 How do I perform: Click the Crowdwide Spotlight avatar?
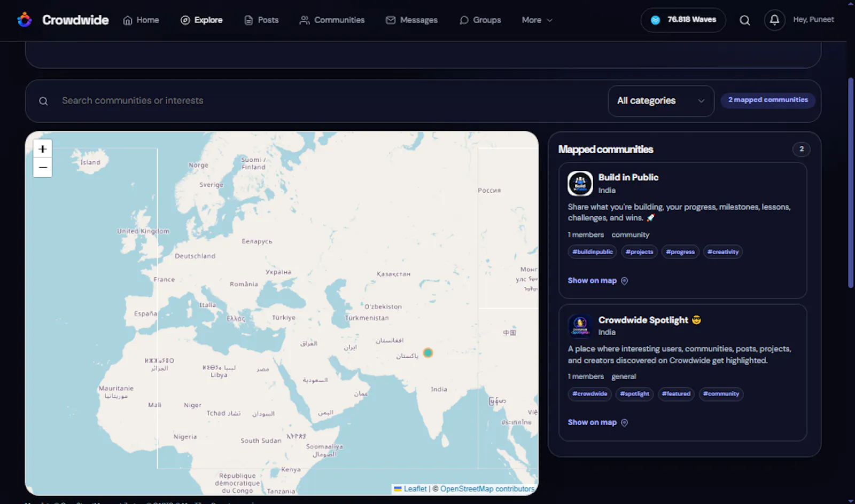(x=580, y=325)
